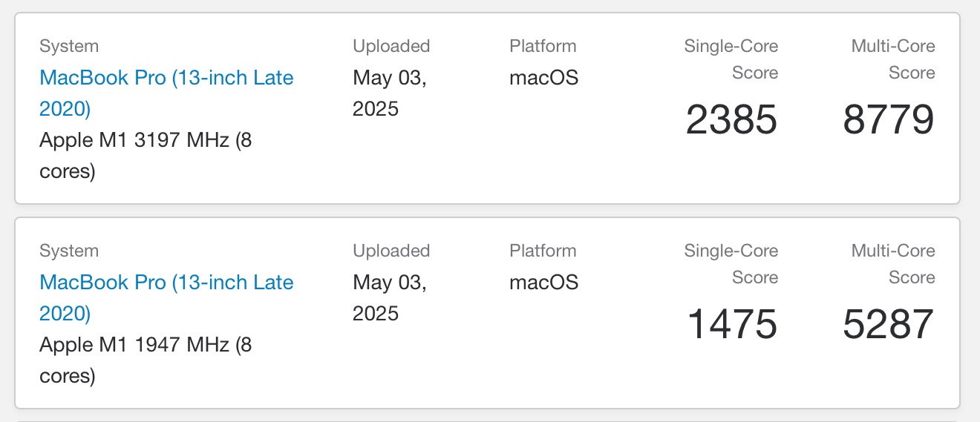Click Multi-Core Score label above 5287
Screen dimensions: 980x422
click(x=893, y=264)
